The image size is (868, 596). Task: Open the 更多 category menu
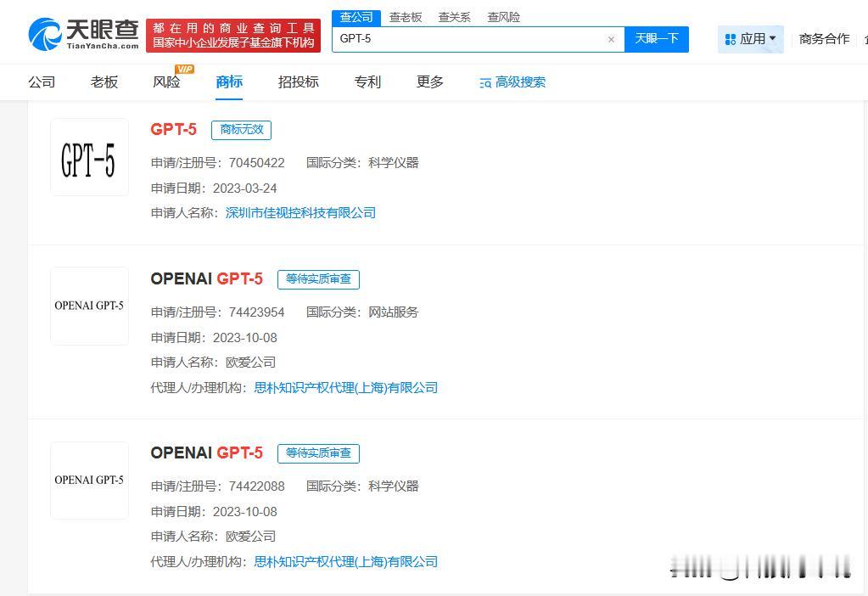(x=430, y=82)
